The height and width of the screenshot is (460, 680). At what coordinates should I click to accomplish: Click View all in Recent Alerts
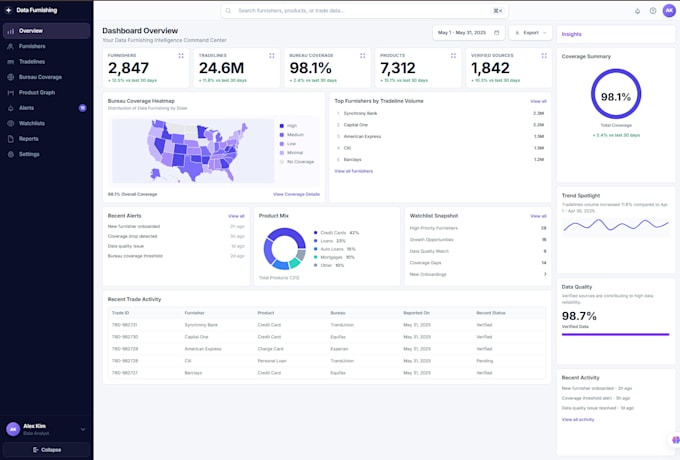click(x=236, y=216)
